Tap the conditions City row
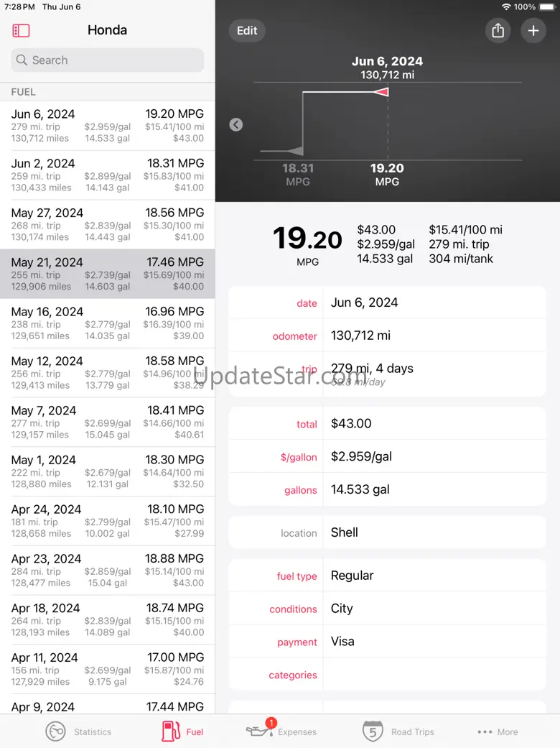 pos(387,609)
